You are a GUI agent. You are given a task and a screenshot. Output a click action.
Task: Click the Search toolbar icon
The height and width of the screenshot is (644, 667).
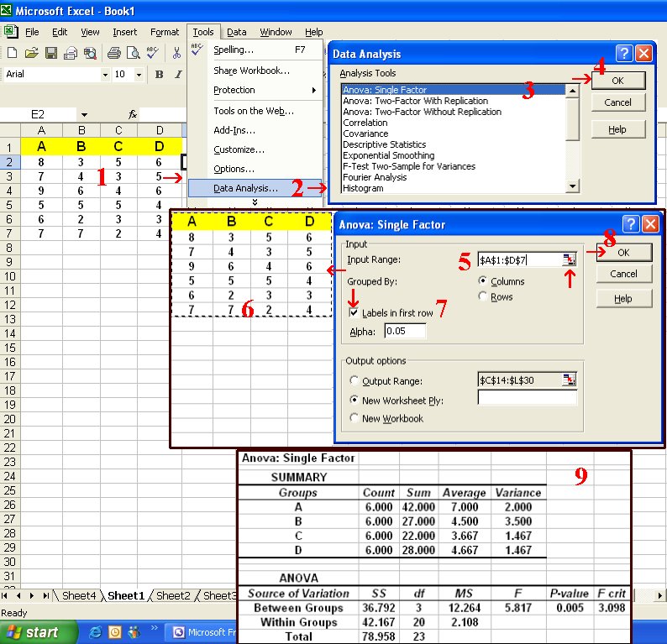point(90,53)
